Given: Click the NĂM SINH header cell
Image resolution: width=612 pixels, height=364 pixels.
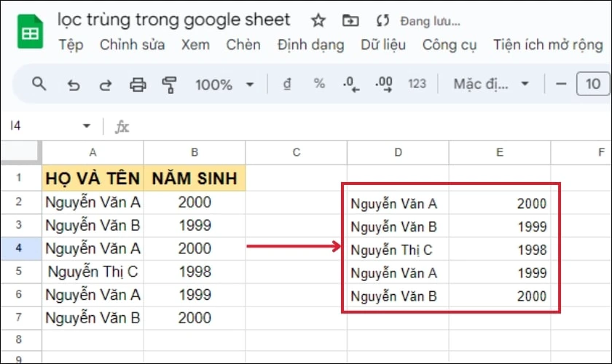Looking at the screenshot, I should tap(195, 178).
